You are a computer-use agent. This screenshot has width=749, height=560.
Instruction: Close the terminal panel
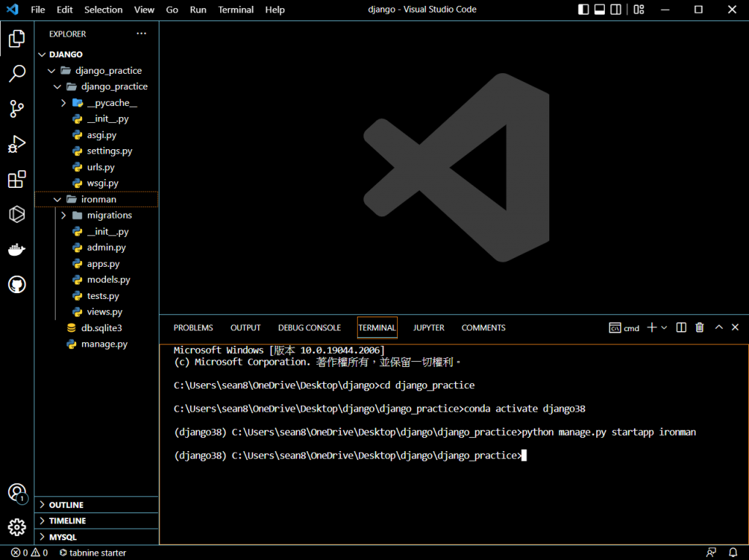tap(735, 328)
